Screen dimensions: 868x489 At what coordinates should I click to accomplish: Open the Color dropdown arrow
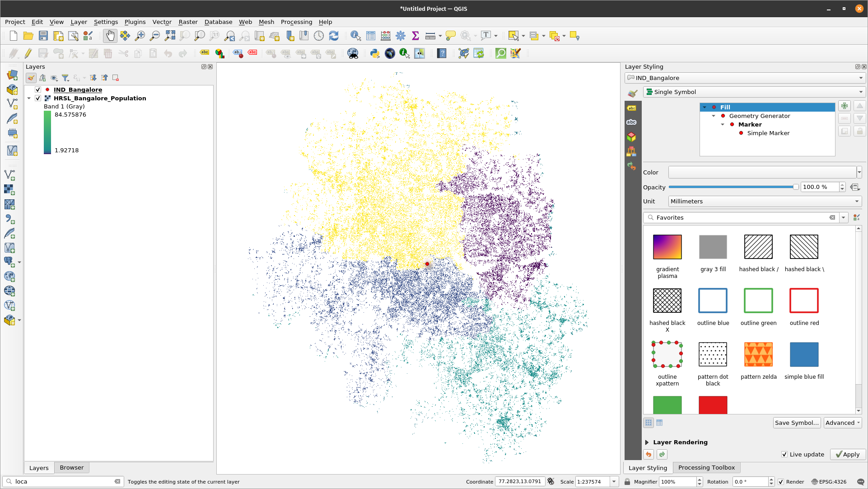(x=859, y=172)
